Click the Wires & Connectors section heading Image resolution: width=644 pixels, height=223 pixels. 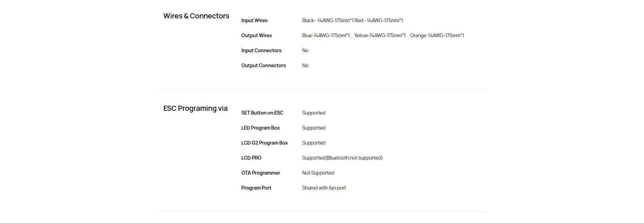point(196,16)
